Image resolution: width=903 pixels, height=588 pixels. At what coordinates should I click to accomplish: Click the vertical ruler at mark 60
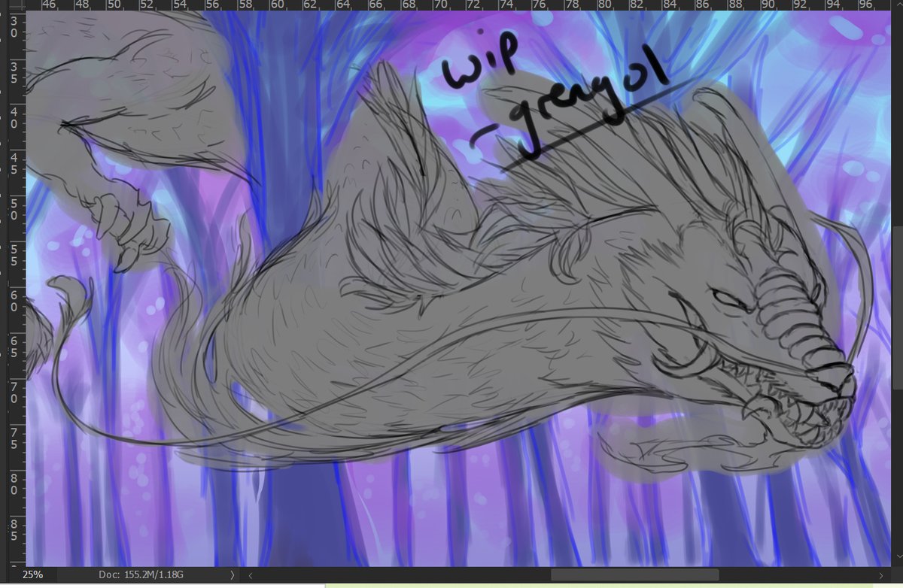[15, 301]
